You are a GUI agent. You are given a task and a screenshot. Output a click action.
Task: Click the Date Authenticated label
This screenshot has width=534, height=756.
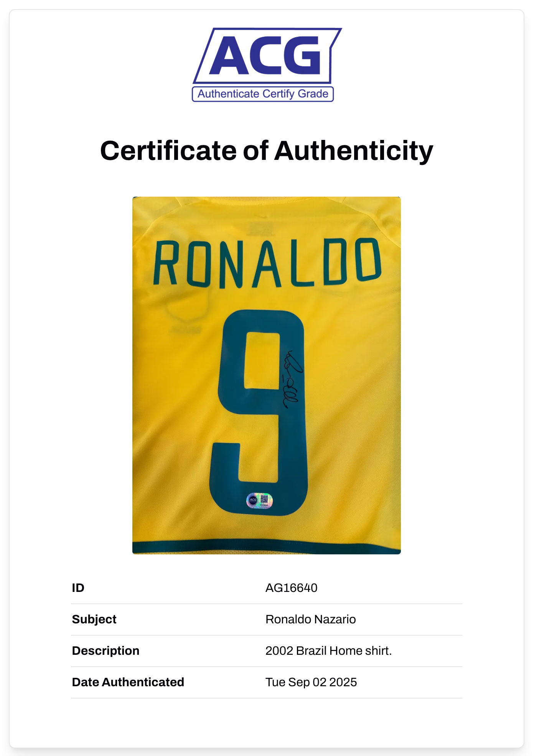click(x=128, y=682)
